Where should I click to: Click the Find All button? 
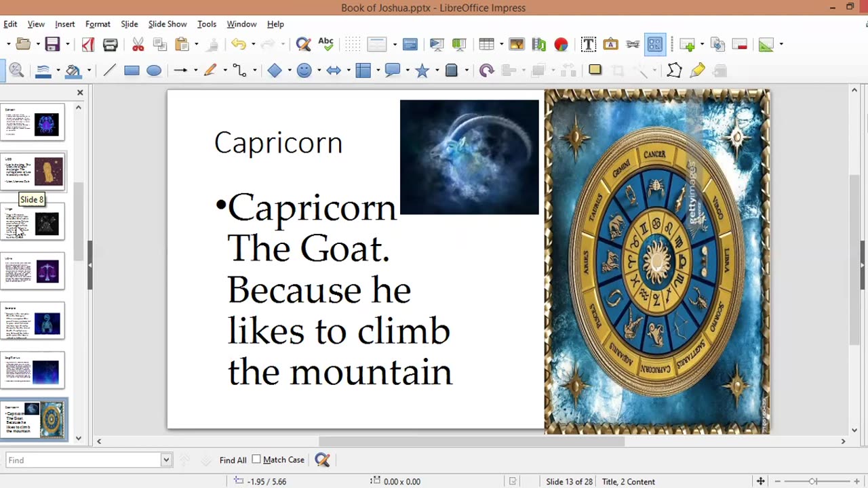[x=233, y=460]
